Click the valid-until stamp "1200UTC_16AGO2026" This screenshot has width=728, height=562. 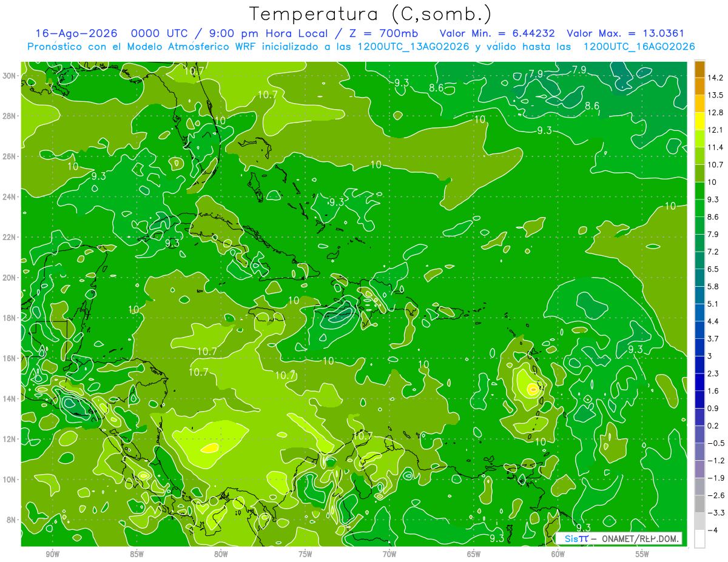(639, 46)
